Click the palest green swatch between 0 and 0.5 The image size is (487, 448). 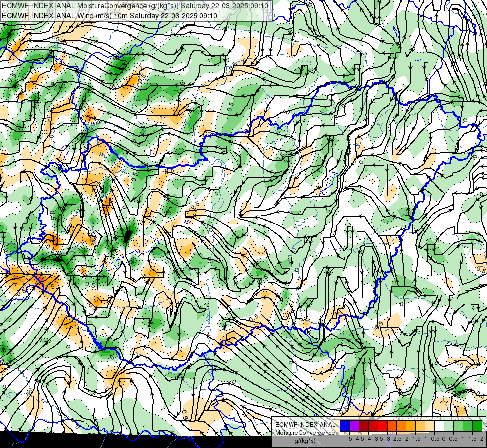449,426
